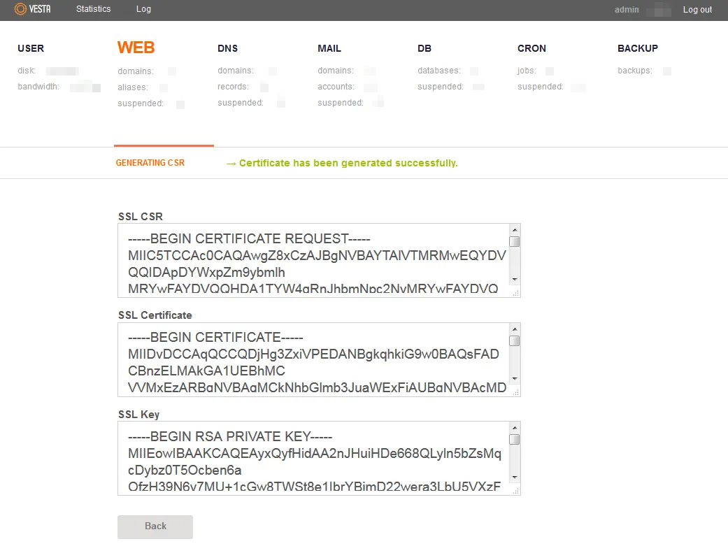This screenshot has height=560, width=728.
Task: Click the GENERATING CSR heading
Action: 150,163
